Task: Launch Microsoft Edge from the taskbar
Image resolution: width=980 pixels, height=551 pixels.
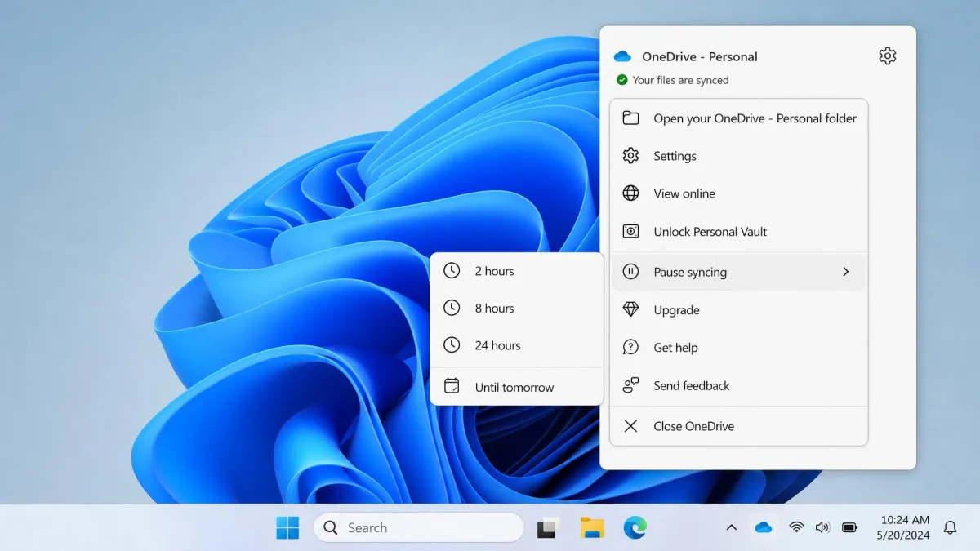Action: (x=635, y=528)
